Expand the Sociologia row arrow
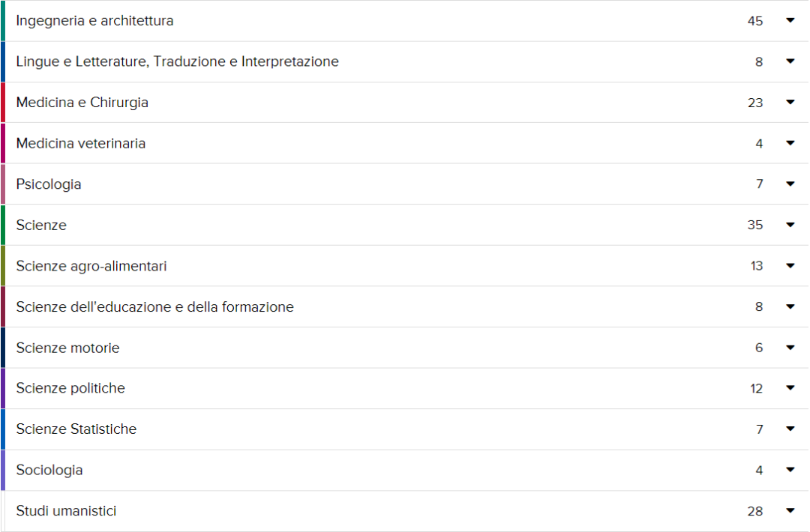This screenshot has width=810, height=532. [790, 470]
